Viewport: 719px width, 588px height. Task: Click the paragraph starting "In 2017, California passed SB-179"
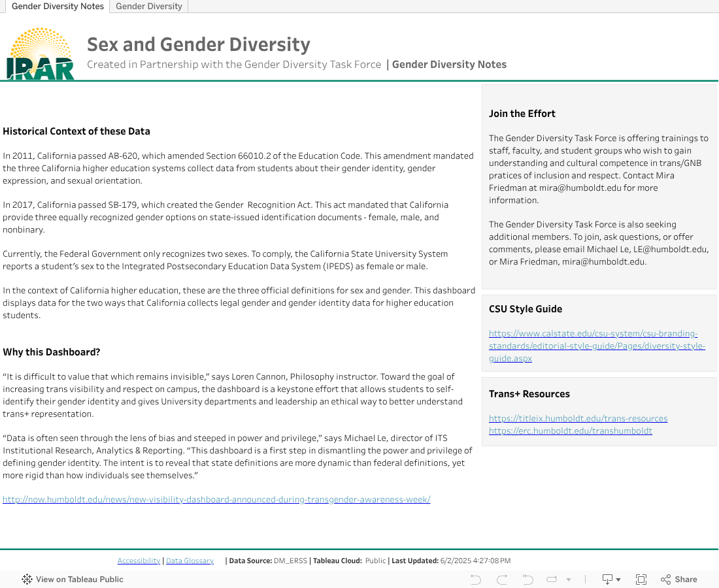226,218
